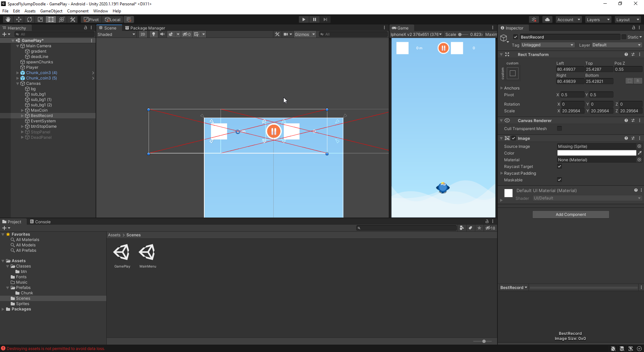Open Scene component tools icon
644x352 pixels.
(277, 34)
